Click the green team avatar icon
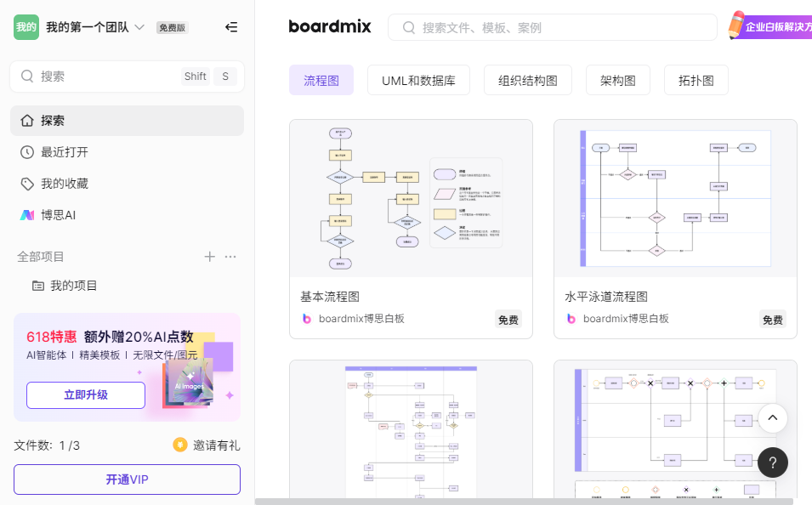This screenshot has width=812, height=505. (26, 27)
